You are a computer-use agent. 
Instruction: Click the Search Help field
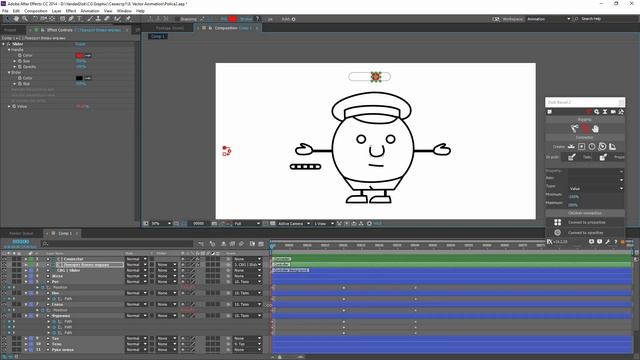607,19
